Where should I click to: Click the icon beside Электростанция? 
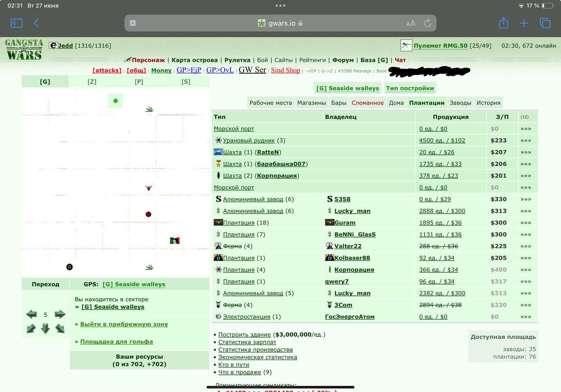click(x=218, y=317)
